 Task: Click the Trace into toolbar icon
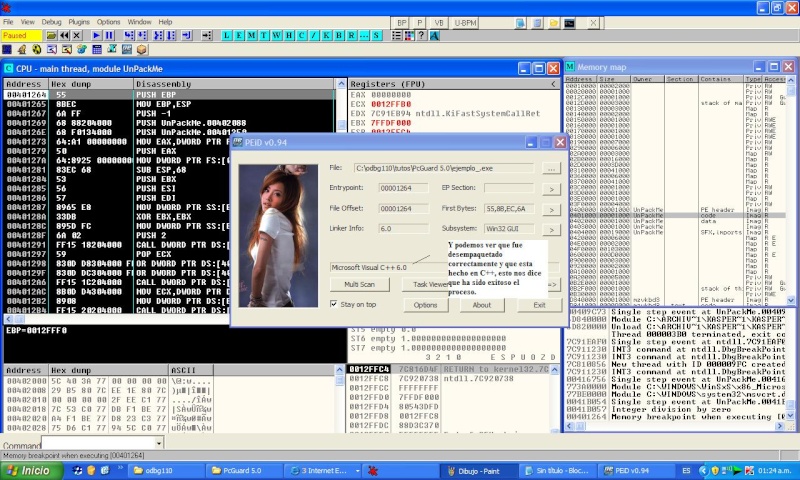pyautogui.click(x=158, y=35)
